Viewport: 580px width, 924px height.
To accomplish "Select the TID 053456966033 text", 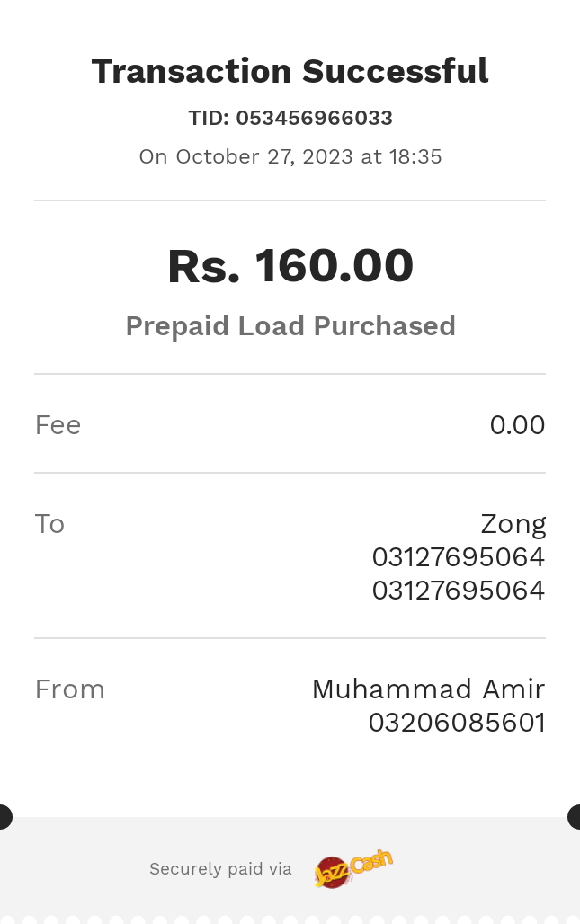I will pos(290,118).
